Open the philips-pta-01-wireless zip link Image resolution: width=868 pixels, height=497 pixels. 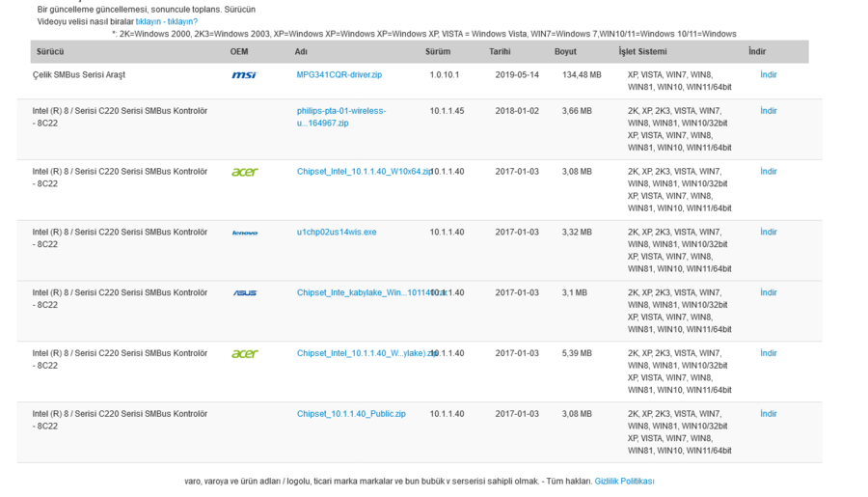(x=341, y=117)
